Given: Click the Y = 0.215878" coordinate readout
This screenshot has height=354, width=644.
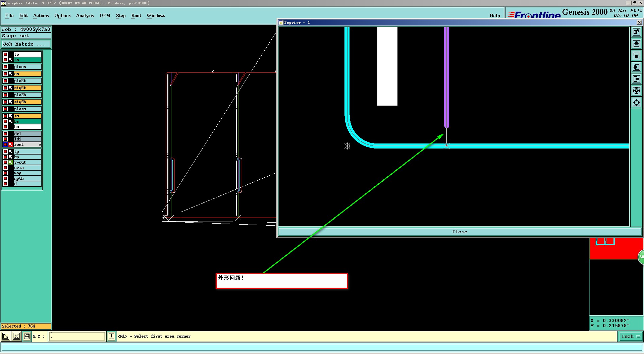Looking at the screenshot, I should click(610, 326).
